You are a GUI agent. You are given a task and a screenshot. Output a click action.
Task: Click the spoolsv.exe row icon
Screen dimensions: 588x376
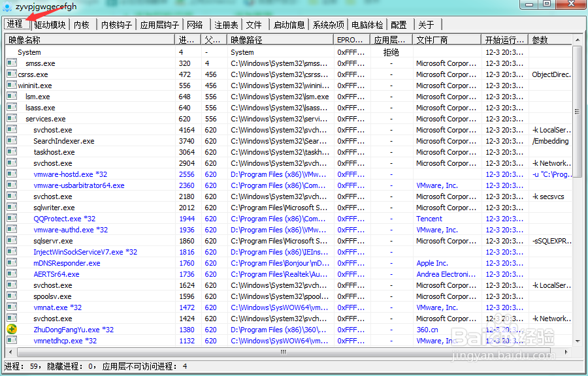pyautogui.click(x=12, y=296)
